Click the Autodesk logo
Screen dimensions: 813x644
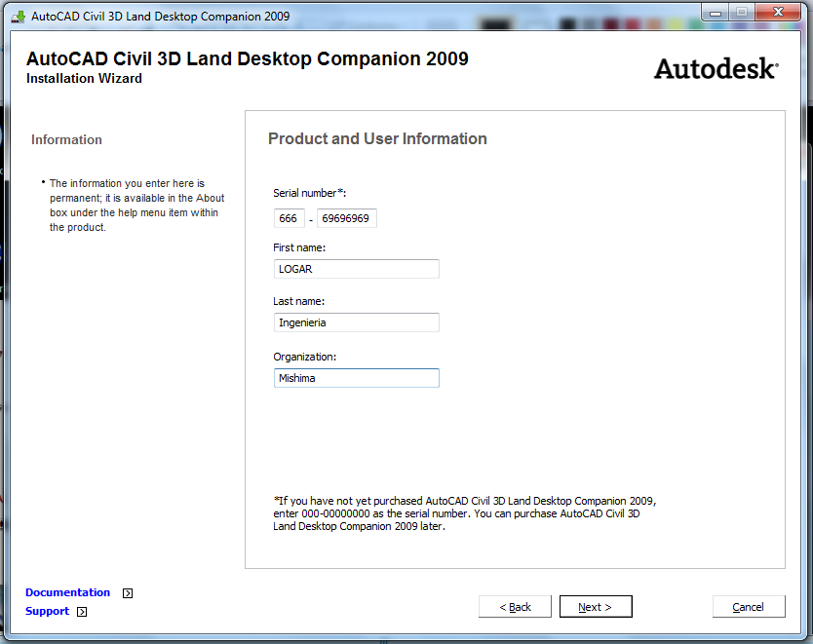[x=716, y=68]
